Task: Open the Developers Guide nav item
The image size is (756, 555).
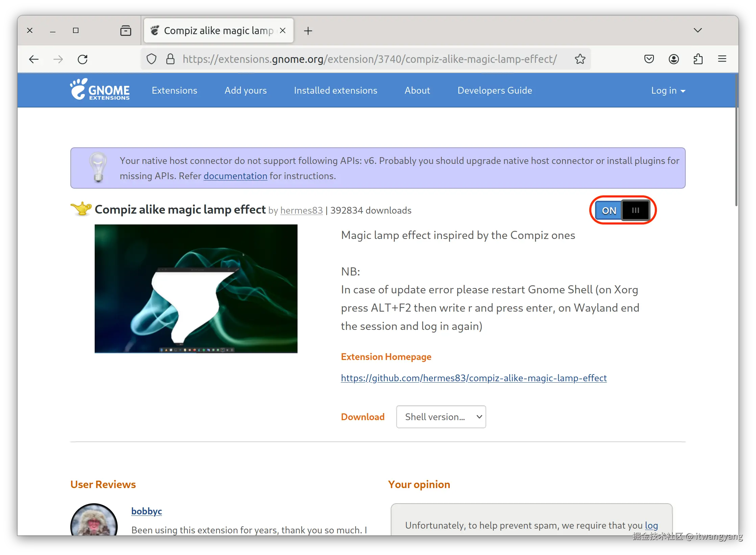Action: (495, 91)
